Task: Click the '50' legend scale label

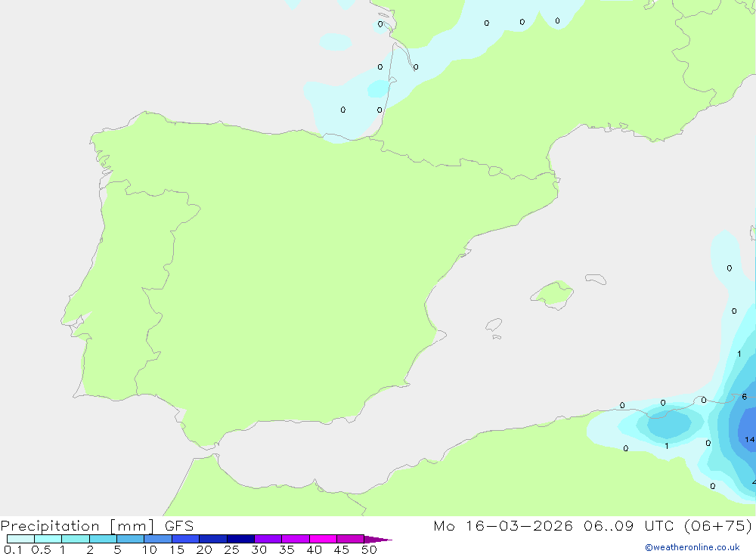Action: tap(369, 549)
